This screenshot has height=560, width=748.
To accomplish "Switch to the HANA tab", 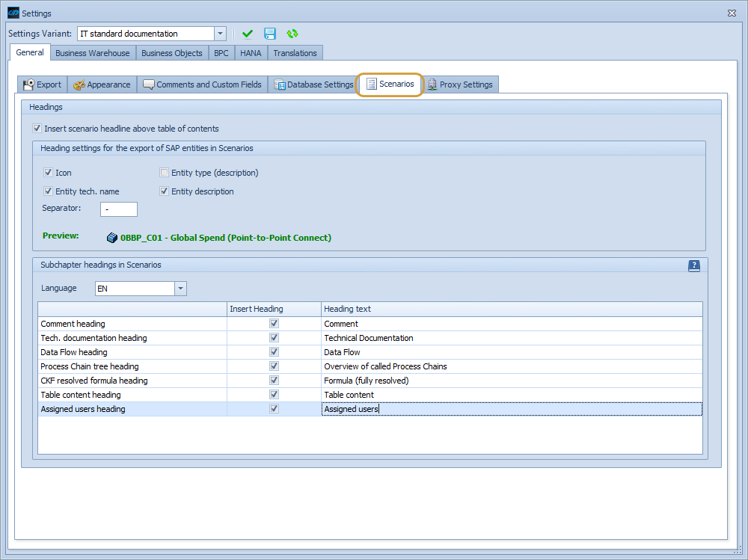I will point(250,52).
